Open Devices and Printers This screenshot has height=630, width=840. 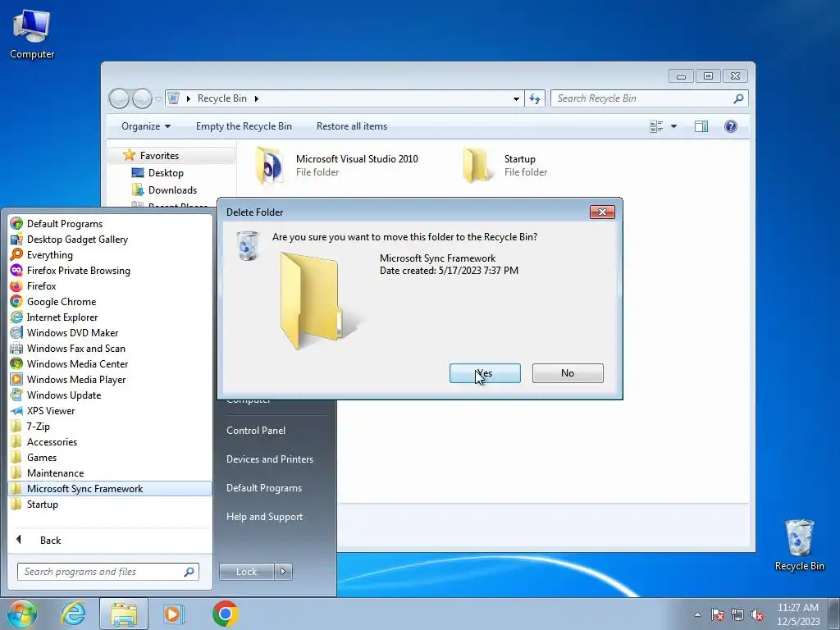(270, 459)
